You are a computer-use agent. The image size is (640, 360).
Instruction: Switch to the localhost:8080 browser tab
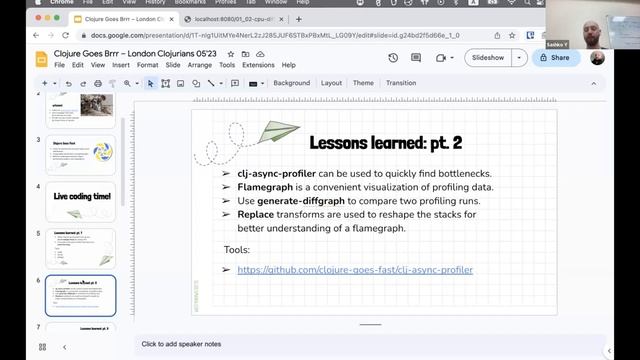[x=234, y=19]
